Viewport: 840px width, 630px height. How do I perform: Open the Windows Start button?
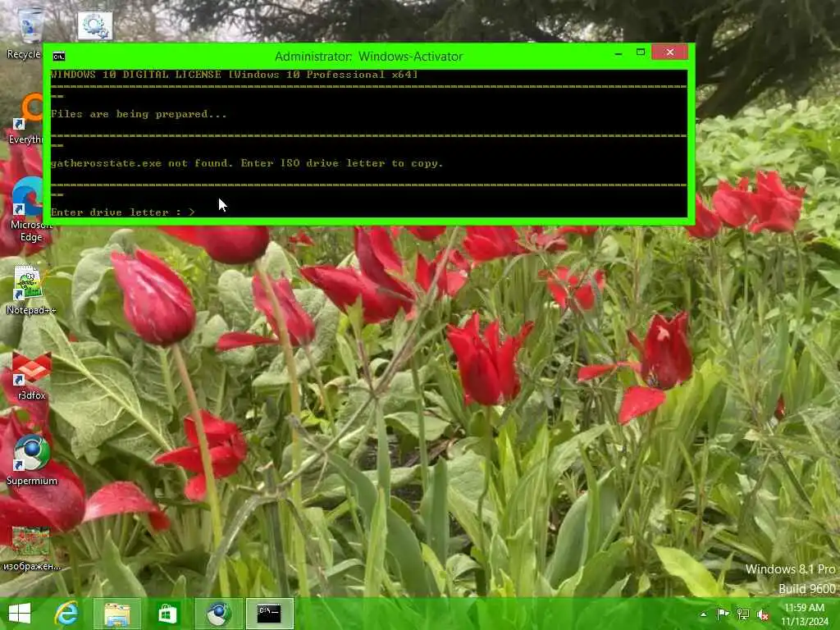point(20,614)
